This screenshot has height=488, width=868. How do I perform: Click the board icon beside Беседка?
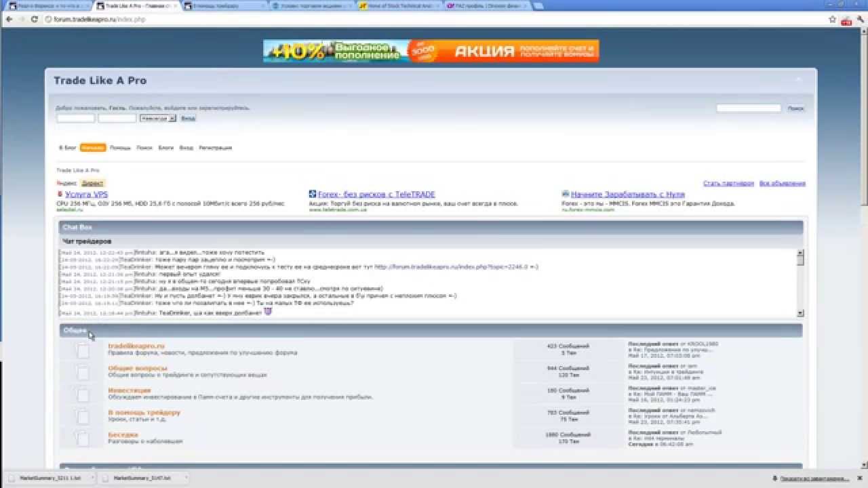[82, 438]
